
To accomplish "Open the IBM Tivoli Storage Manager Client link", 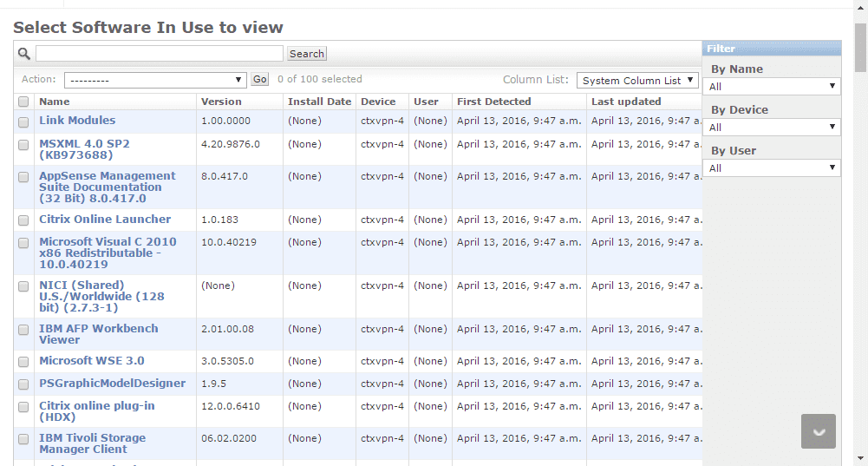I will point(93,443).
